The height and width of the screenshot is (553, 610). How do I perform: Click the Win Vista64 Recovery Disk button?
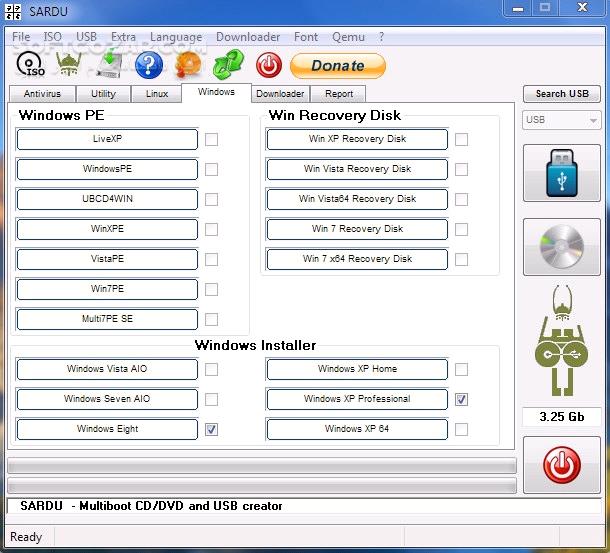pyautogui.click(x=357, y=199)
